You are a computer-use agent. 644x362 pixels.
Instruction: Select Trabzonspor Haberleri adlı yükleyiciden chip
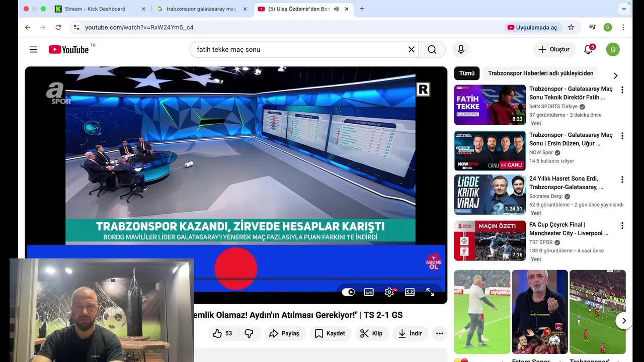coord(541,73)
